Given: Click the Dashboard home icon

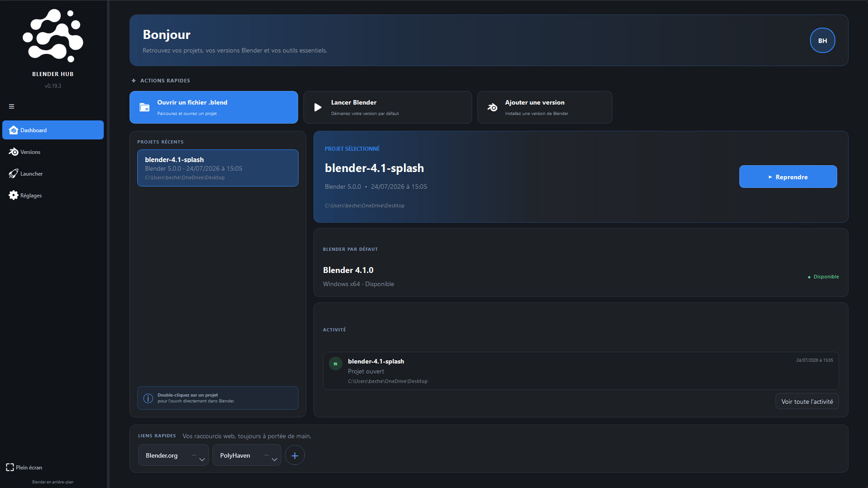Looking at the screenshot, I should [14, 130].
